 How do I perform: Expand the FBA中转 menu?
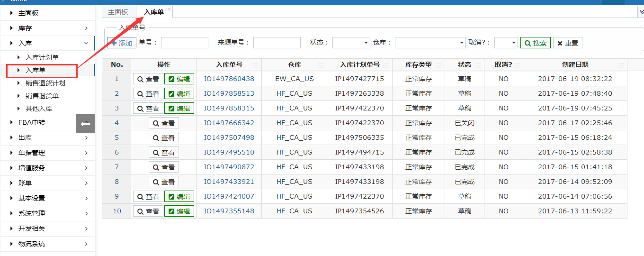coord(47,122)
